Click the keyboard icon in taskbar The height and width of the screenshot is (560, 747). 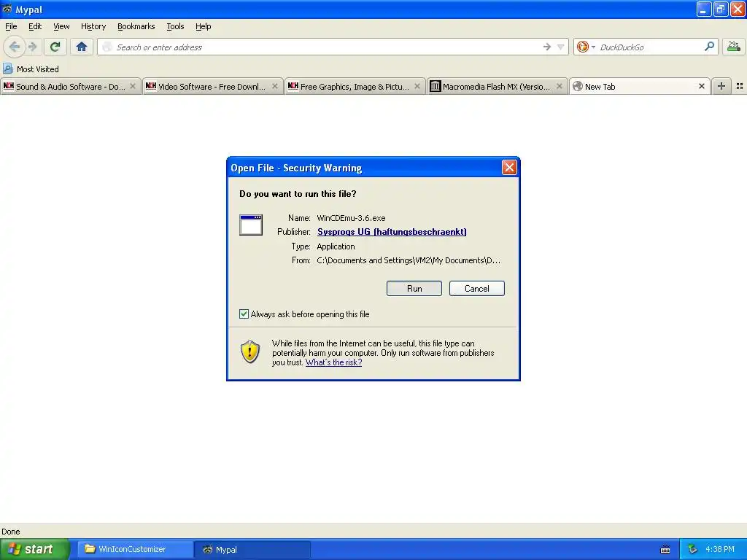[665, 550]
